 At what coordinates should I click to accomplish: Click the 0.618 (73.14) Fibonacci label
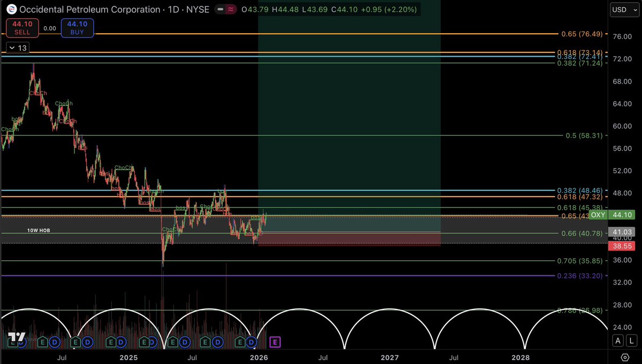(579, 52)
